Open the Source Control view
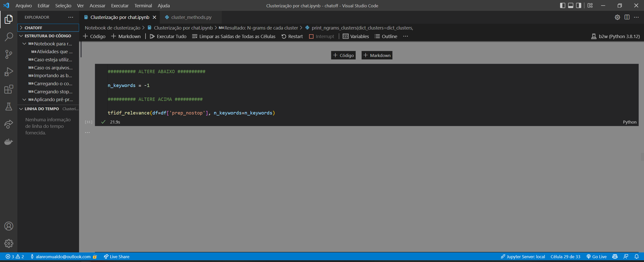The image size is (644, 262). click(9, 54)
